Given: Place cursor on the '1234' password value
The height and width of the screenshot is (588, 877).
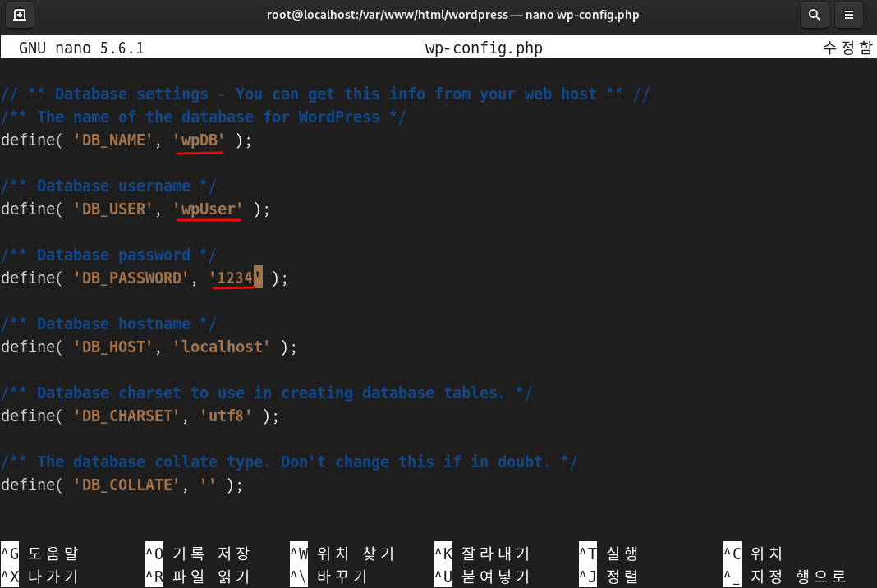Looking at the screenshot, I should tap(236, 278).
